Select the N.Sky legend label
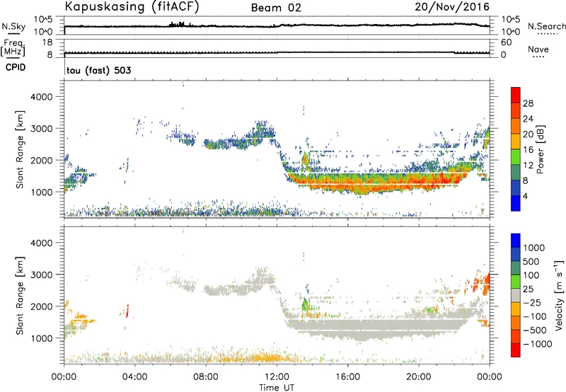This screenshot has height=392, width=566. 13,26
